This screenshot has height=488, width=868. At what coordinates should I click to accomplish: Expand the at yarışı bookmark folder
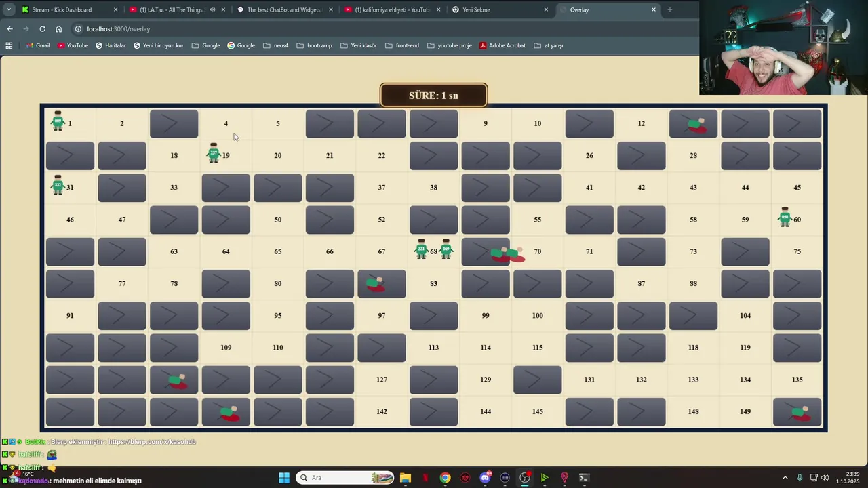point(549,45)
